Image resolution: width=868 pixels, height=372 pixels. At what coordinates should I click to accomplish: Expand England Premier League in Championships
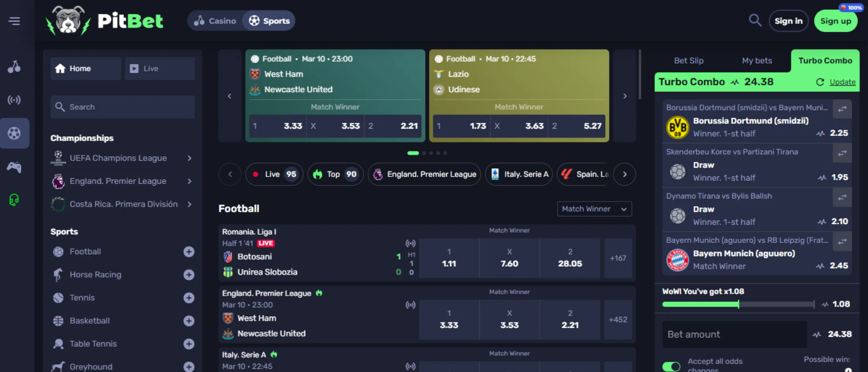[x=189, y=181]
